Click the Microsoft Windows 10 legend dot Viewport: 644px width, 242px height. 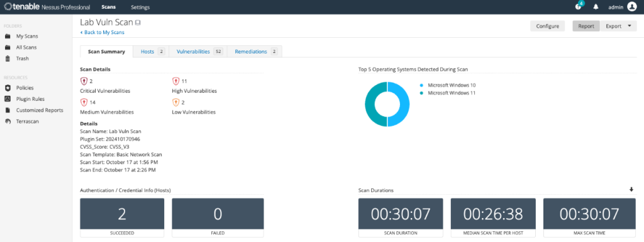click(x=421, y=85)
